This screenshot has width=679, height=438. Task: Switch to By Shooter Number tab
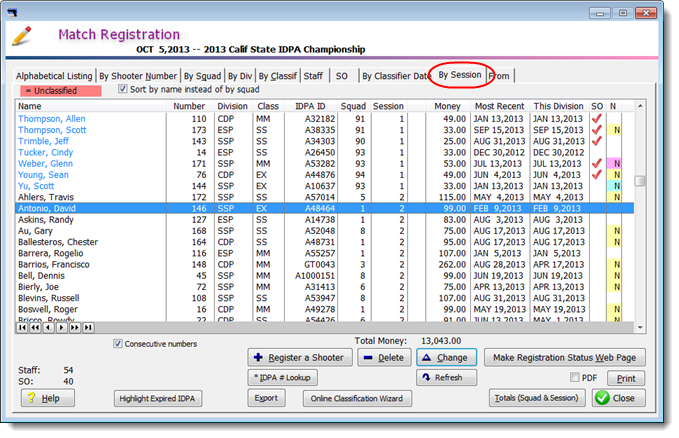click(138, 76)
